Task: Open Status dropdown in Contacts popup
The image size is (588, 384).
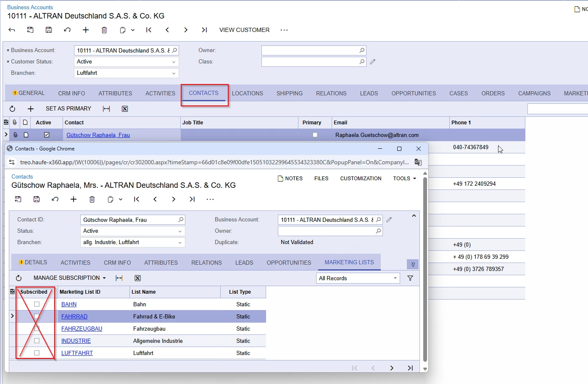Action: pos(180,231)
